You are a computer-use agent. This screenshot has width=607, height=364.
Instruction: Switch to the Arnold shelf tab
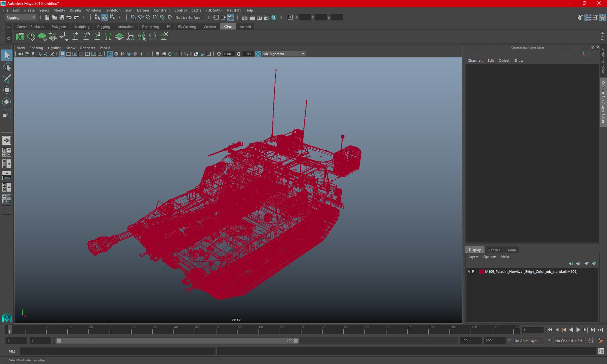coord(245,27)
